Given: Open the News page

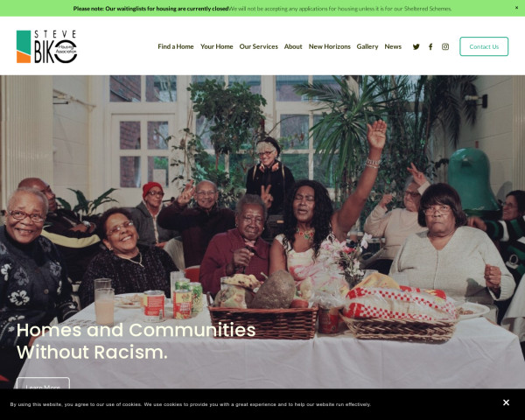Looking at the screenshot, I should (393, 46).
